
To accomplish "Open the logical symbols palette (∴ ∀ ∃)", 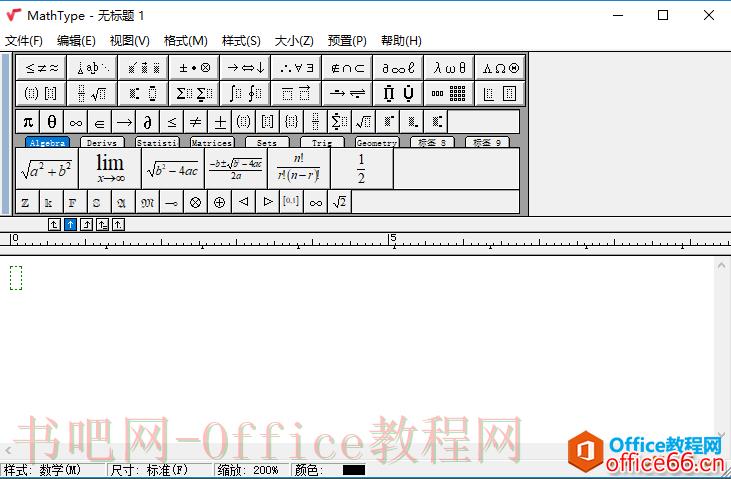I will pos(297,68).
